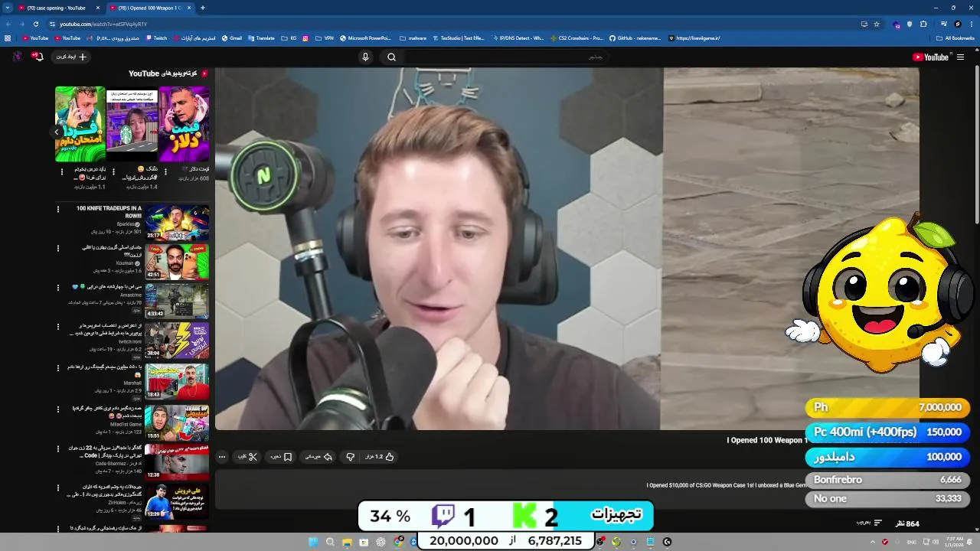Focus the YouTube search input field

505,57
